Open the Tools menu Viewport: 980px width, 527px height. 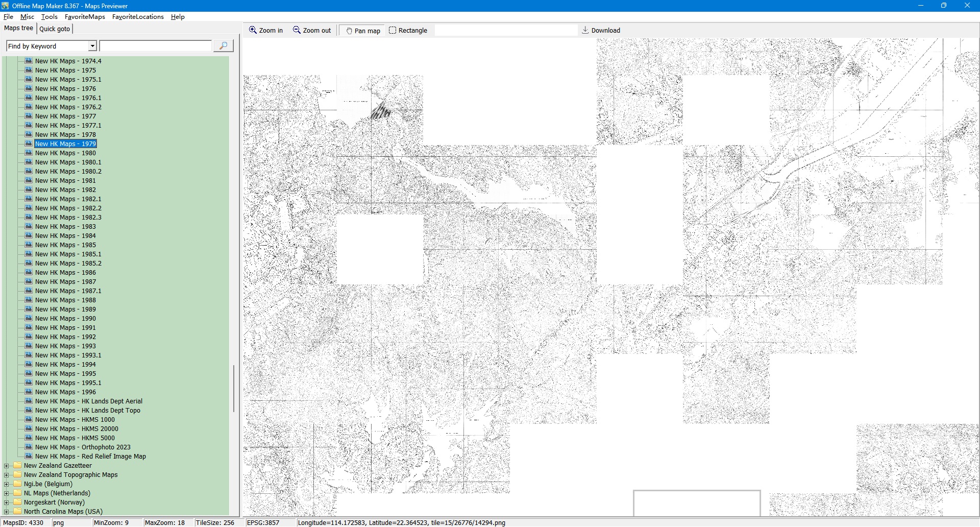(49, 17)
